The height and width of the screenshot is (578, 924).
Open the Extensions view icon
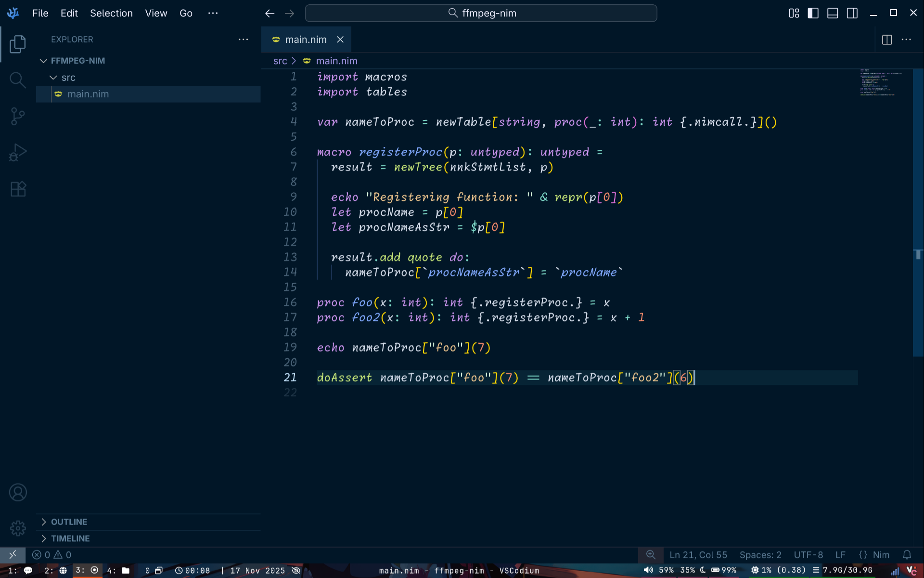coord(17,189)
